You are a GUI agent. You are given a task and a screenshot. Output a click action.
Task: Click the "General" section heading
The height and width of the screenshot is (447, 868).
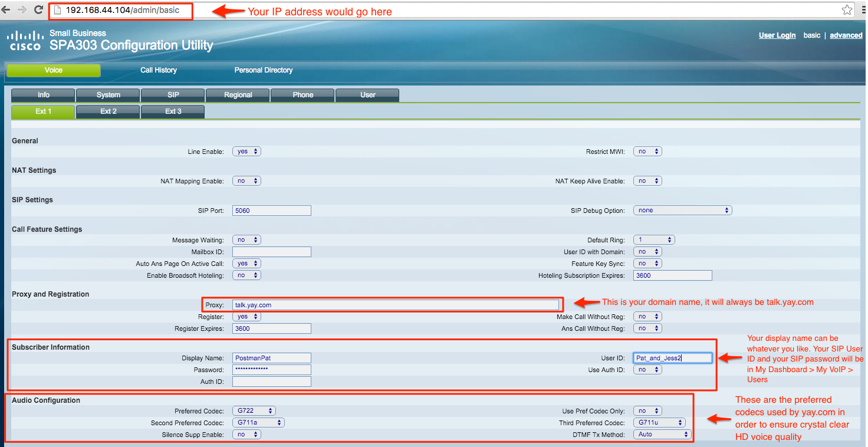25,141
